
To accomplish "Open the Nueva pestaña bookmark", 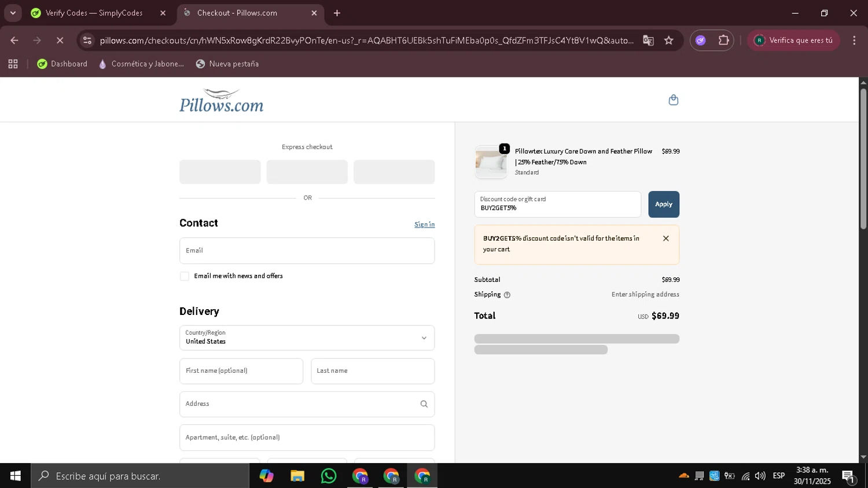I will pos(227,64).
